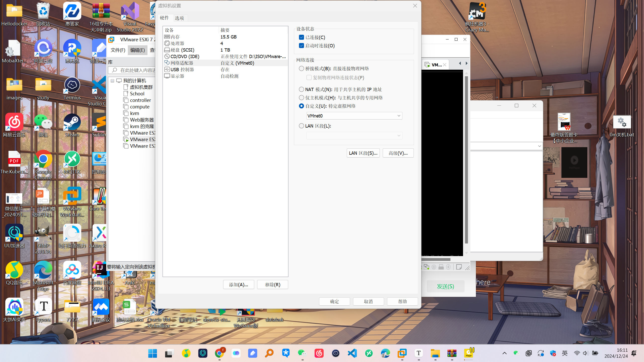Click the 发送(S) button
The image size is (644, 362).
coord(445,286)
